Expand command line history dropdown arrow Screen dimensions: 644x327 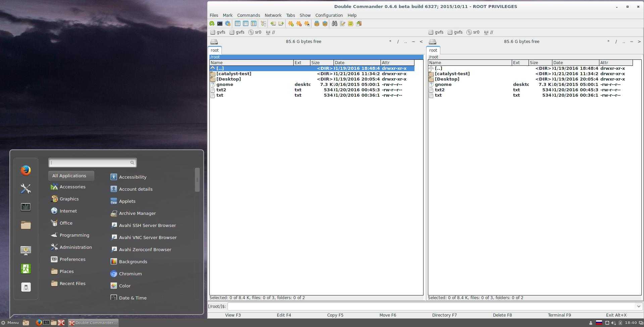click(638, 306)
